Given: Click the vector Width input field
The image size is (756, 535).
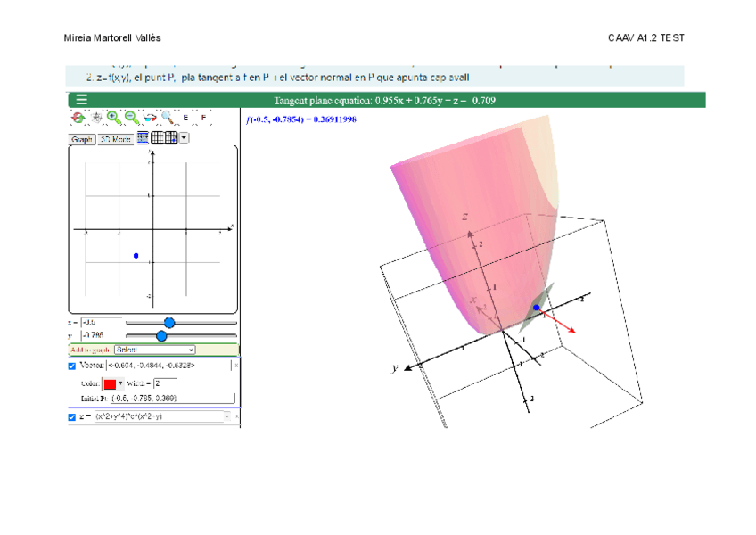Looking at the screenshot, I should [164, 383].
